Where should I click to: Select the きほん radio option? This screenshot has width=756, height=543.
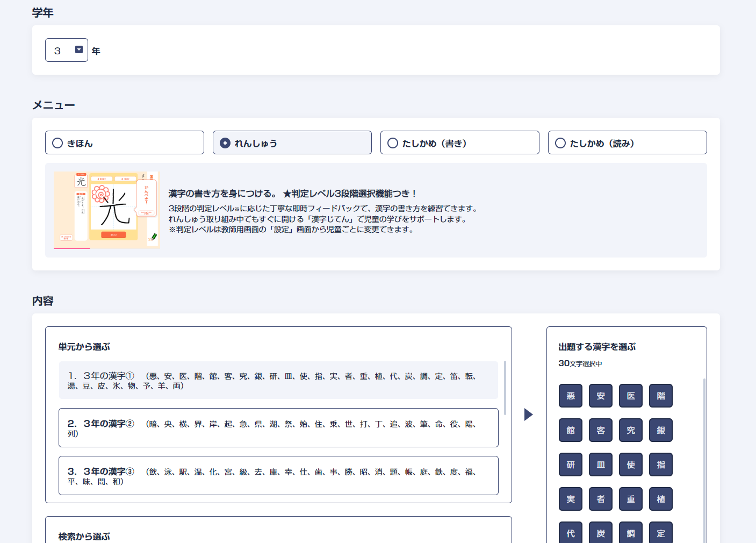(125, 143)
